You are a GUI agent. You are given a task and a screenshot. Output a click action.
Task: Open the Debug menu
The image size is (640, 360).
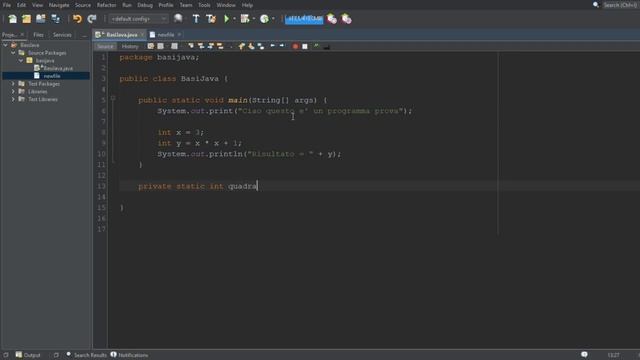tap(145, 5)
